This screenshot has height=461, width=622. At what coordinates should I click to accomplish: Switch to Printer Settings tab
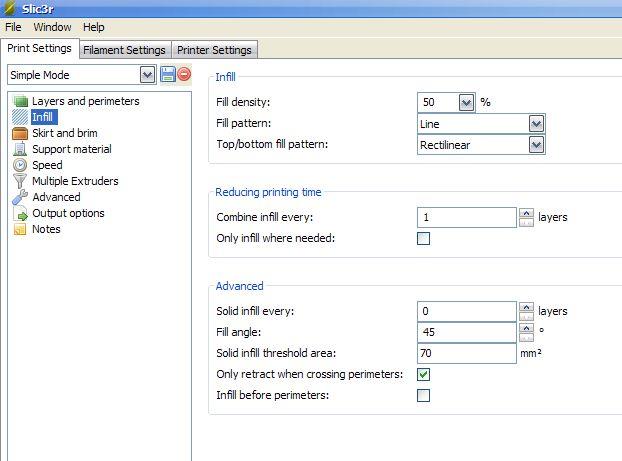click(x=214, y=50)
